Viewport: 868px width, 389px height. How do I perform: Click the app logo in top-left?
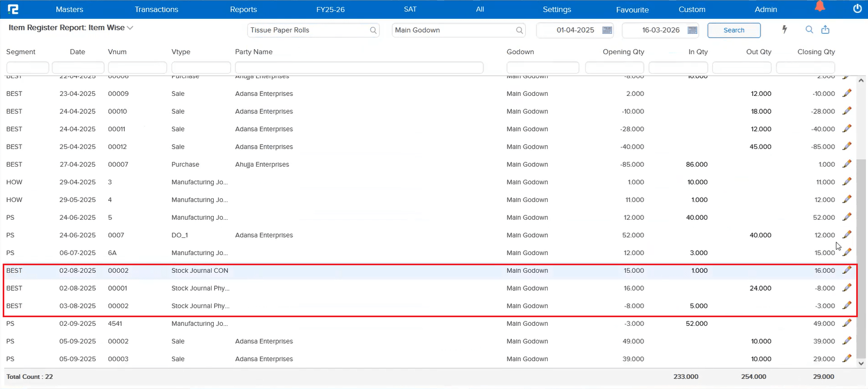click(x=13, y=9)
